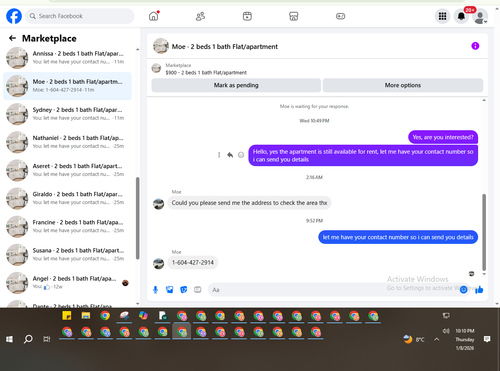Viewport: 500px width, 371px height.
Task: Go back using the Marketplace arrow
Action: click(12, 38)
